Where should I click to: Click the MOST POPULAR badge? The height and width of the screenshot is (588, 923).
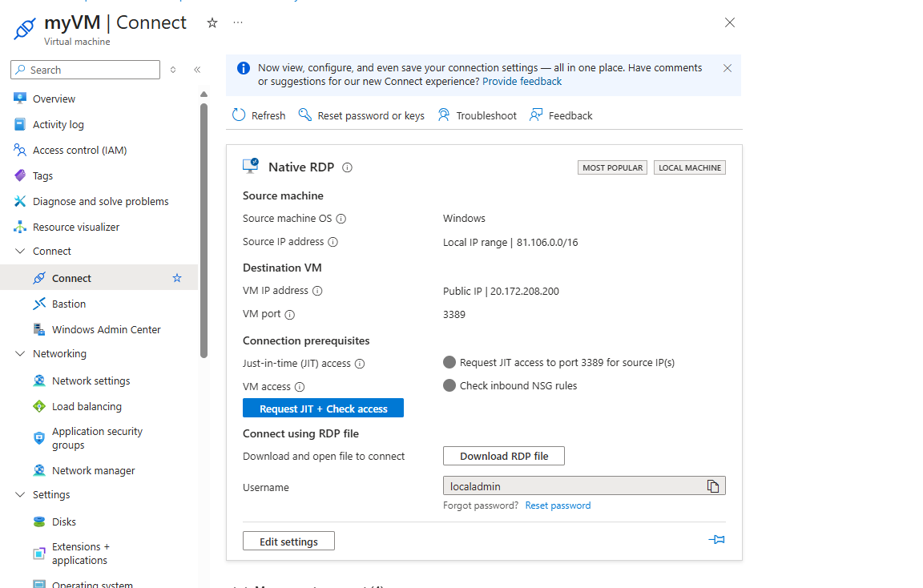click(612, 167)
